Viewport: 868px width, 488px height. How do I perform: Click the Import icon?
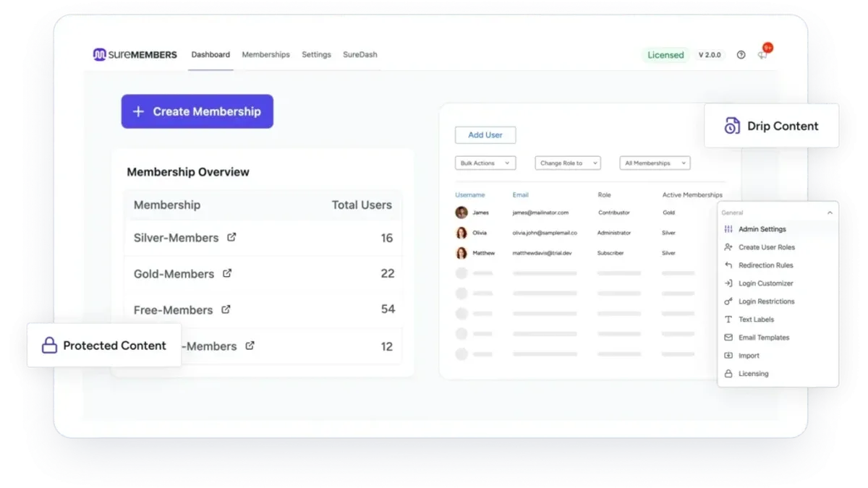pos(728,356)
